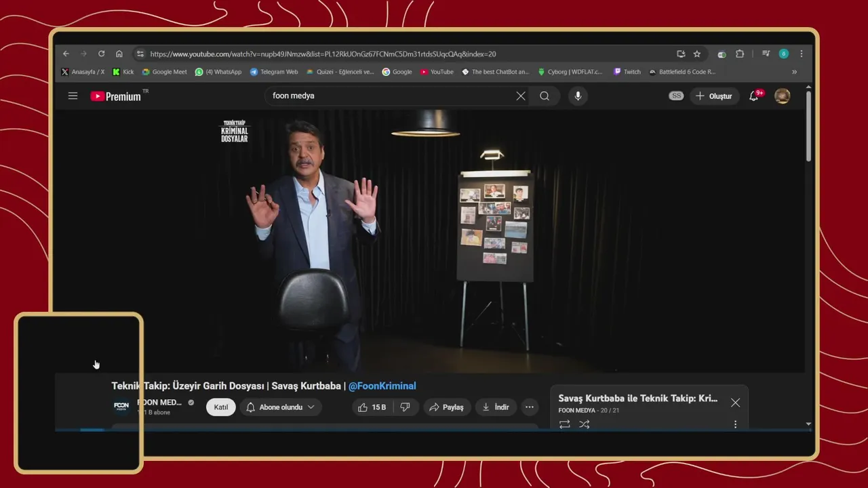The width and height of the screenshot is (868, 488).
Task: Open the Battlefield 6 Code bookmark
Action: [x=682, y=72]
